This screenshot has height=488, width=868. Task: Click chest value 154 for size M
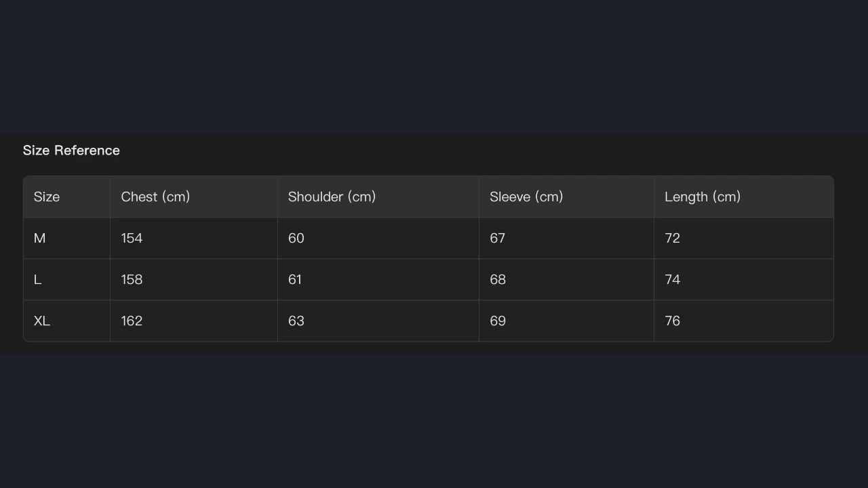tap(132, 238)
